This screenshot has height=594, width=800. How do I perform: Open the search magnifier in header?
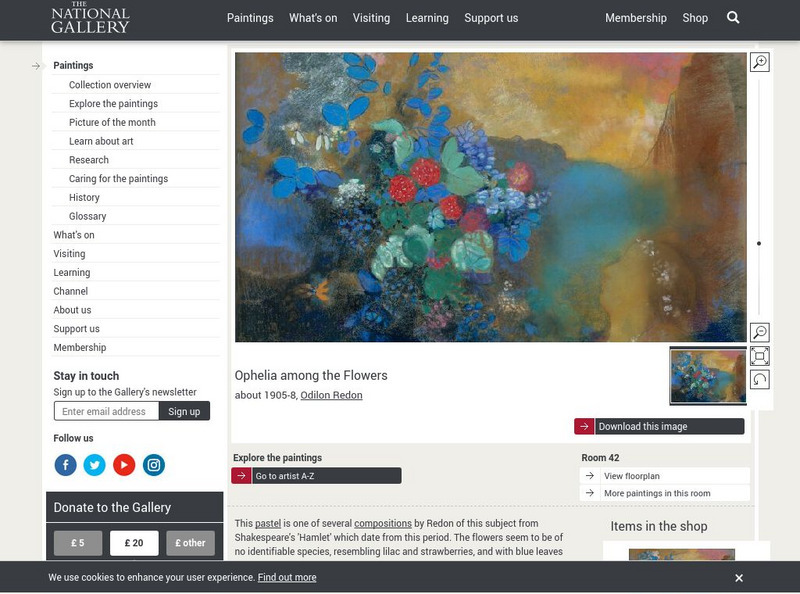[733, 18]
